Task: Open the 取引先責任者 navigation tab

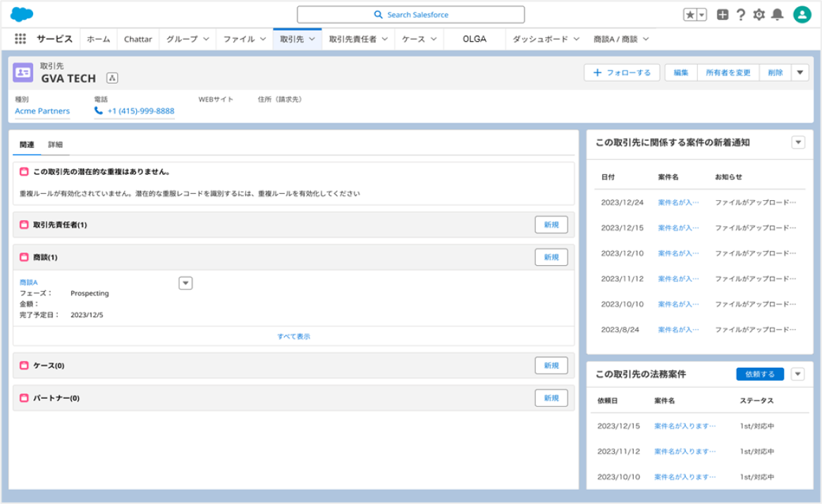Action: pos(352,39)
